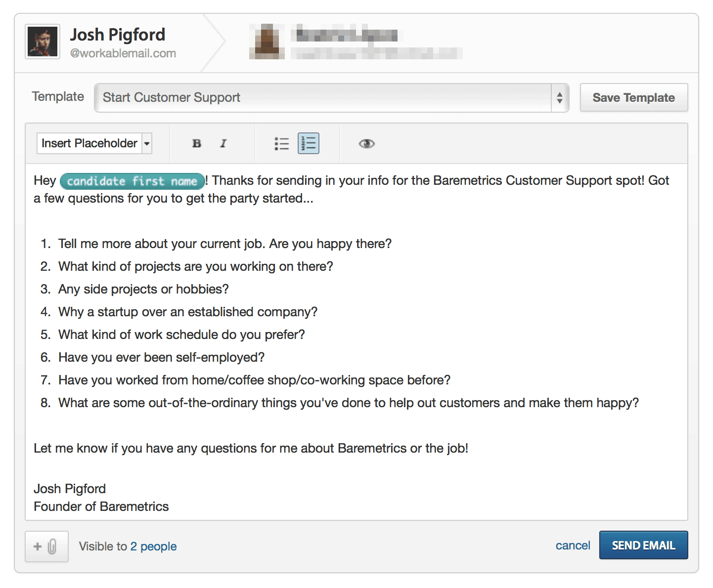Open the 2 people visibility link

tap(153, 546)
